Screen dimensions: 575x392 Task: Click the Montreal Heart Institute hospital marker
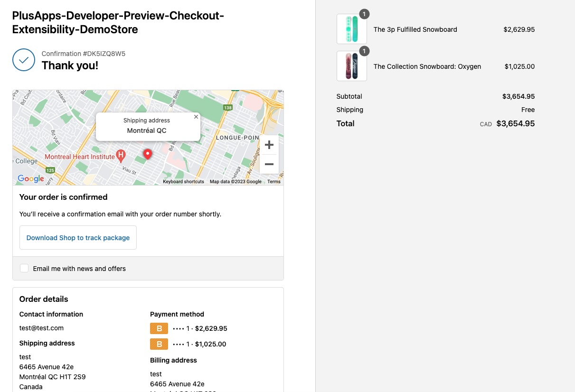pos(121,155)
